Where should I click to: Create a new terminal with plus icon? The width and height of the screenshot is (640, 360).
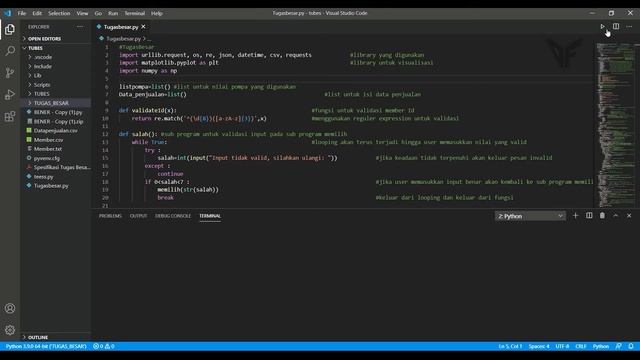[x=576, y=216]
